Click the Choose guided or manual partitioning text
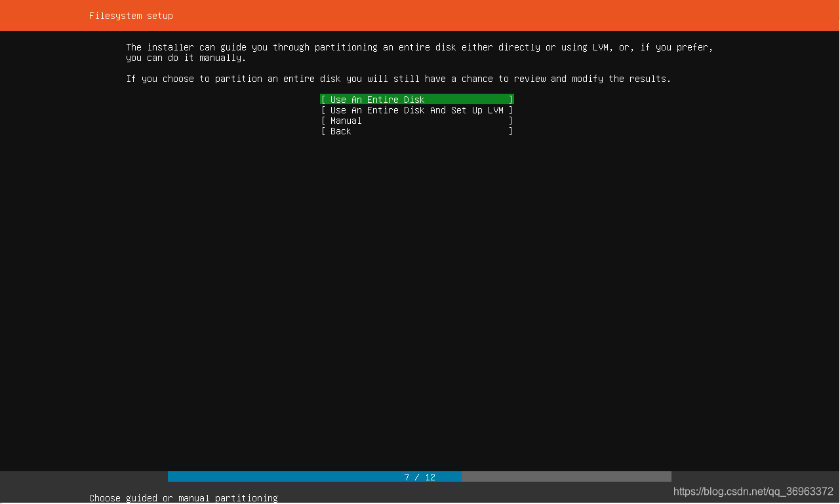840x504 pixels. click(184, 498)
